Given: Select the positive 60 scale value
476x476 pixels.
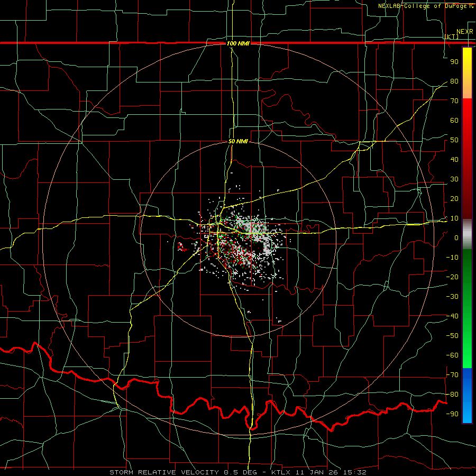Looking at the screenshot, I should [454, 121].
